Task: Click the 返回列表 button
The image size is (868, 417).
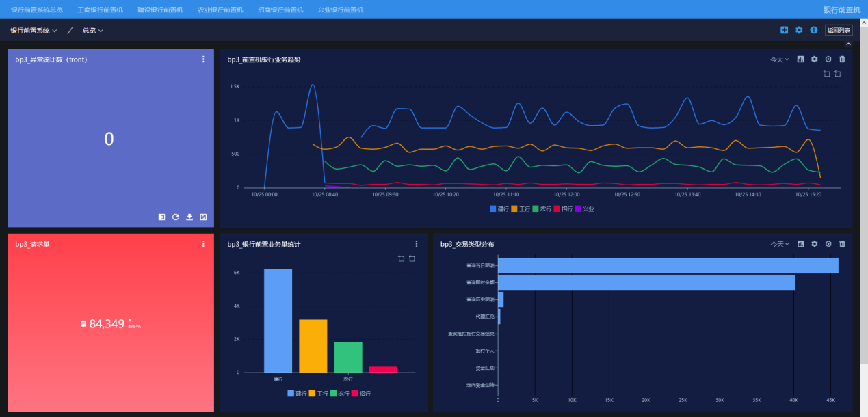Action: pos(839,30)
